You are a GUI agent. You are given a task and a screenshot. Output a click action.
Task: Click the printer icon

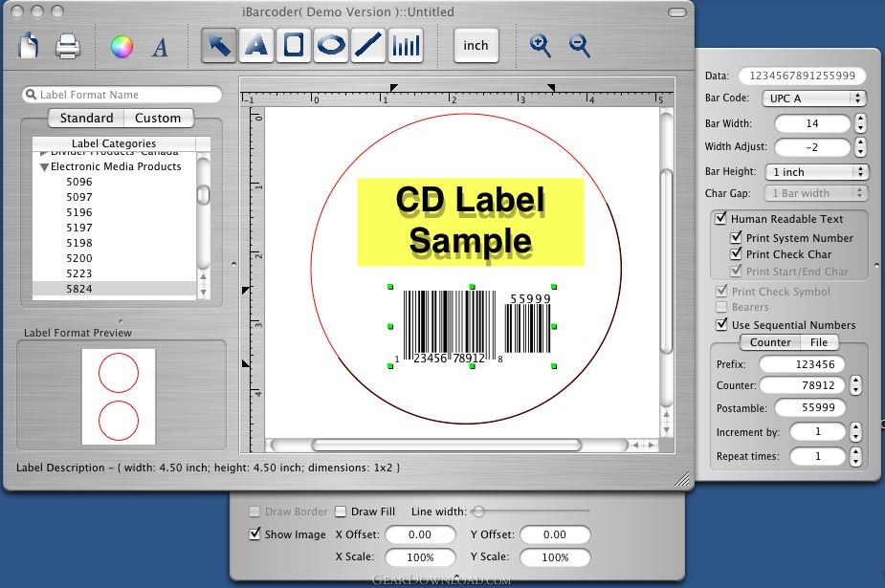[x=68, y=46]
